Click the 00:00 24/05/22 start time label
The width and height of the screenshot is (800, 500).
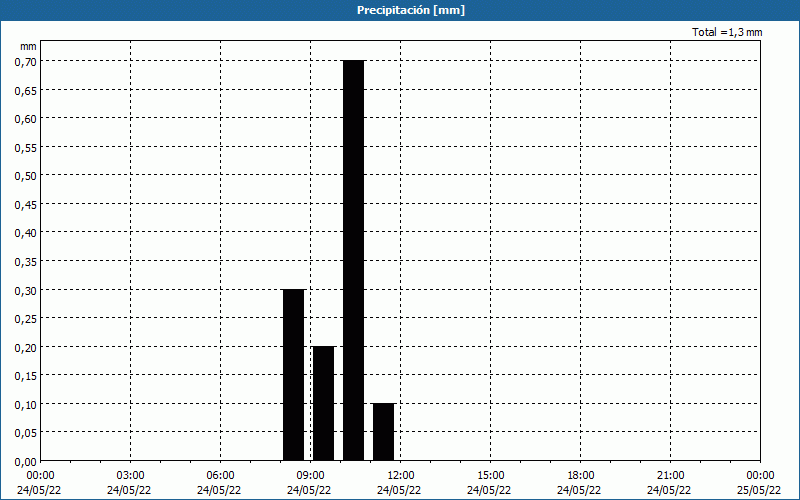(x=39, y=483)
